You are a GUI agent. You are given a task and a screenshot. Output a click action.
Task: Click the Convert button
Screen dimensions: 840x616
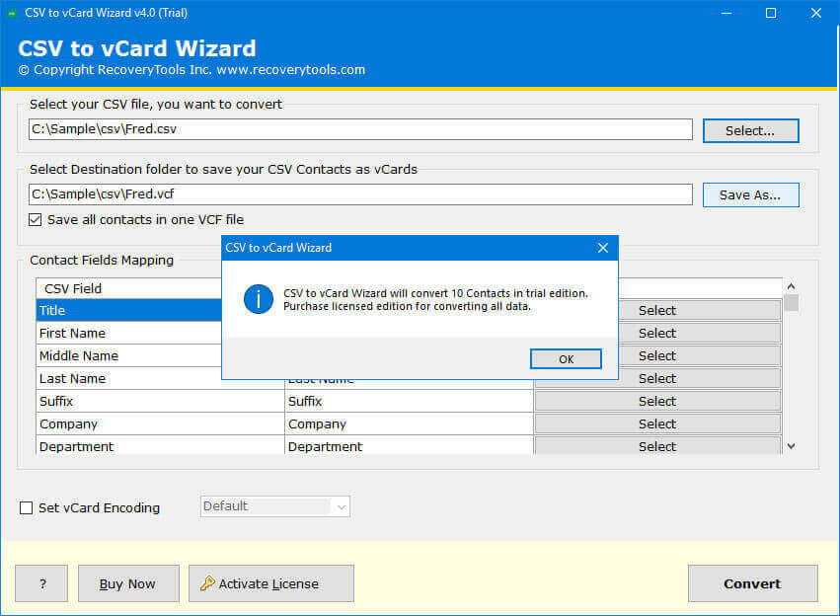753,583
